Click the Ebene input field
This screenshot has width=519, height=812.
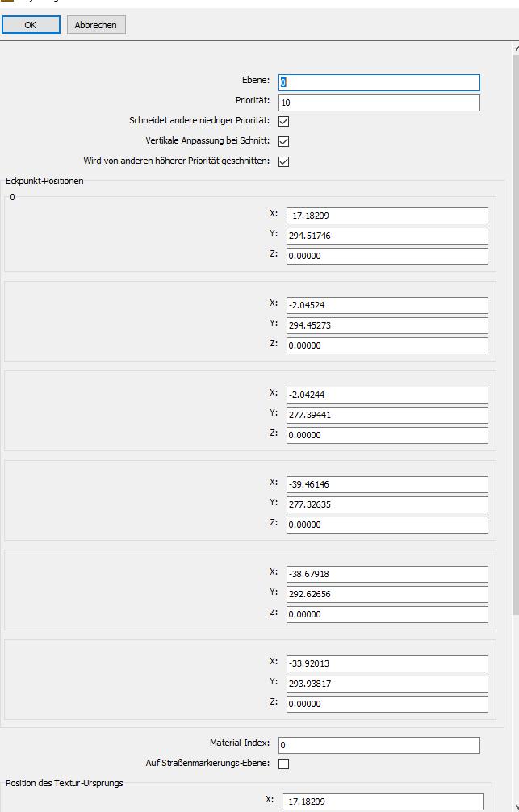pos(379,82)
